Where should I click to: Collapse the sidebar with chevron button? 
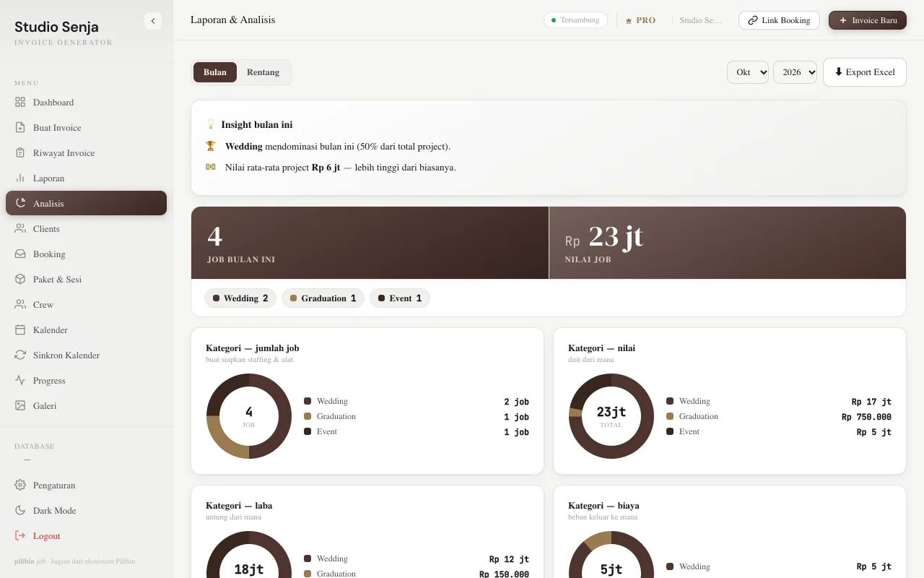153,21
